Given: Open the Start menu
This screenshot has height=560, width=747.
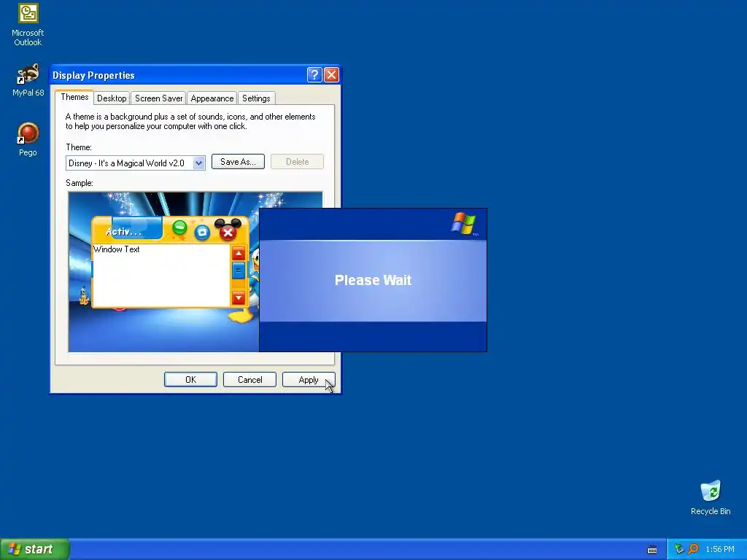Looking at the screenshot, I should [35, 549].
